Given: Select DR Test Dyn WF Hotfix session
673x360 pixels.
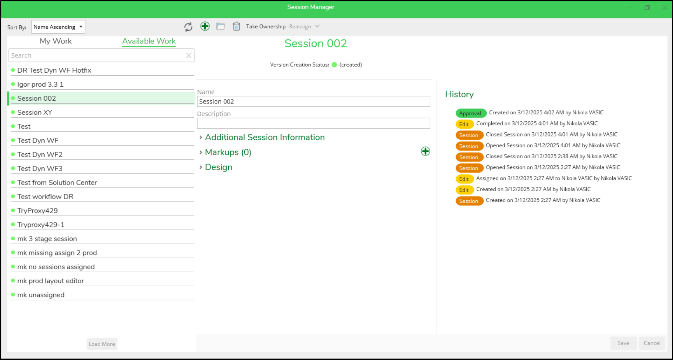Looking at the screenshot, I should [x=102, y=70].
